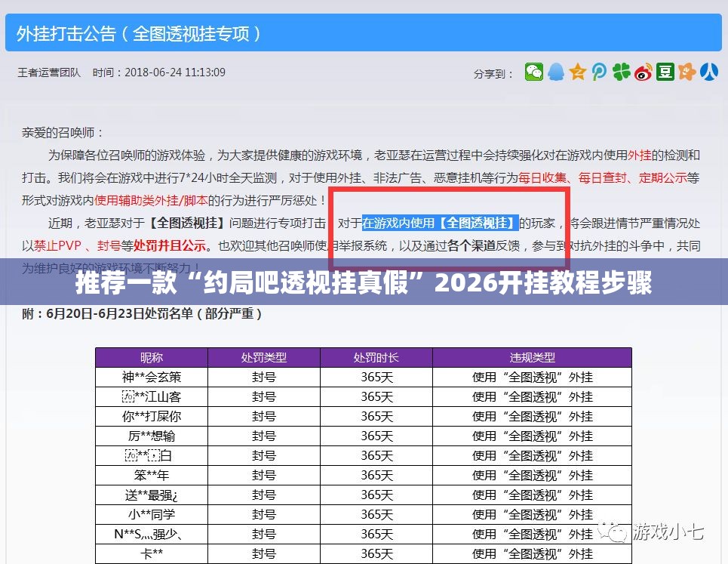Click the author text 王者运营团队
This screenshot has height=564, width=728.
point(49,72)
